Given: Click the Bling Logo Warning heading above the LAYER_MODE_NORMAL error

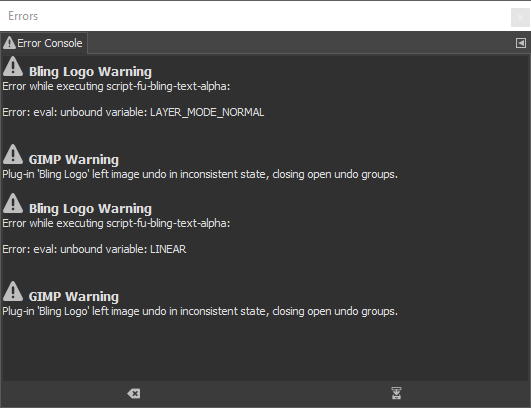Looking at the screenshot, I should tap(90, 71).
